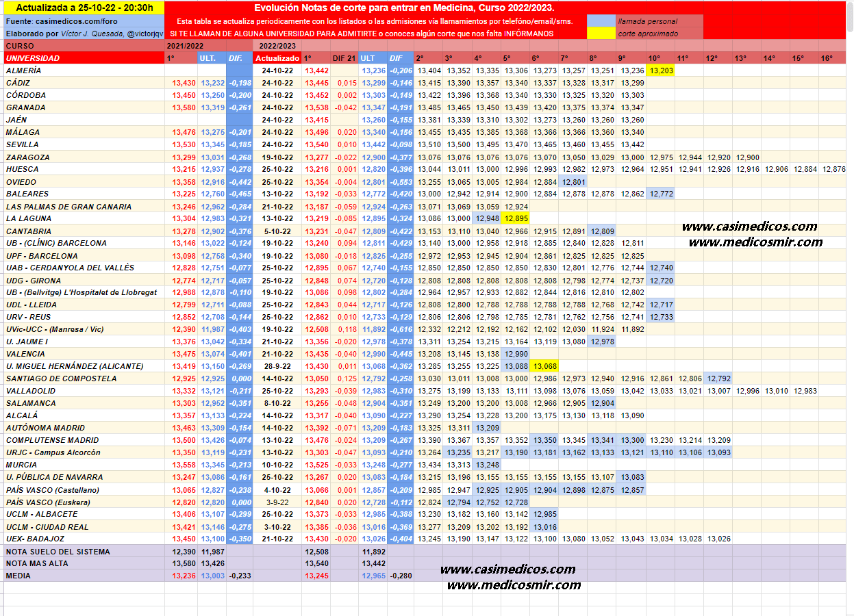Click 'UCLM - ALBACETE' row label

click(x=42, y=514)
